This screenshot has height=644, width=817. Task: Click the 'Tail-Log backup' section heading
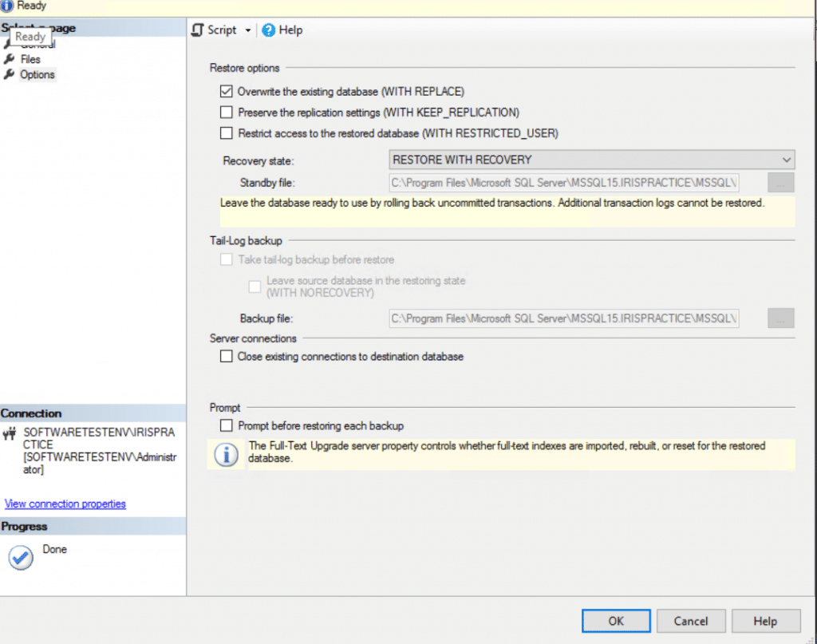tap(246, 241)
